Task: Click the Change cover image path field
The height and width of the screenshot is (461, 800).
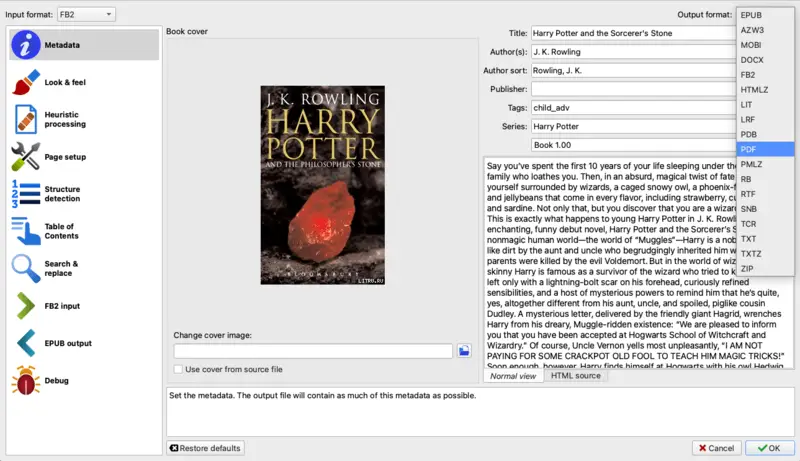Action: pos(313,351)
